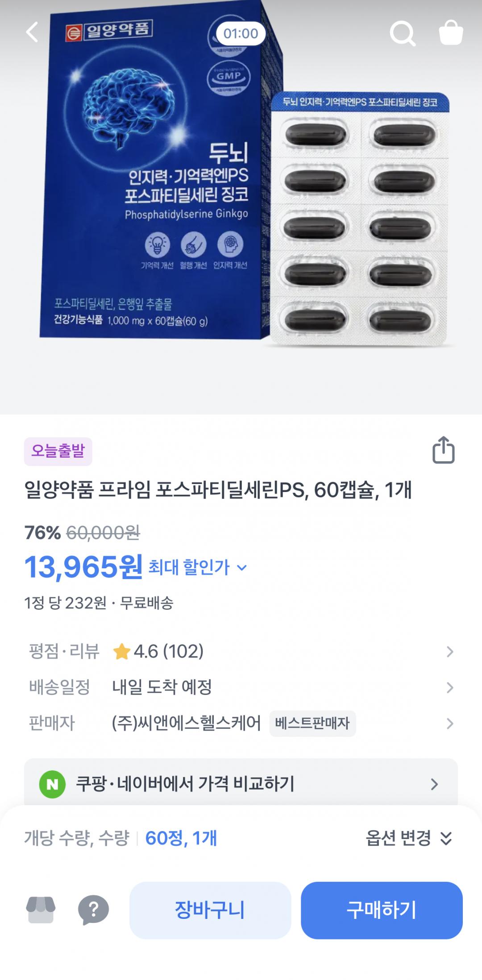This screenshot has width=482, height=980.
Task: Expand the 배송일정 delivery schedule row
Action: click(x=449, y=687)
